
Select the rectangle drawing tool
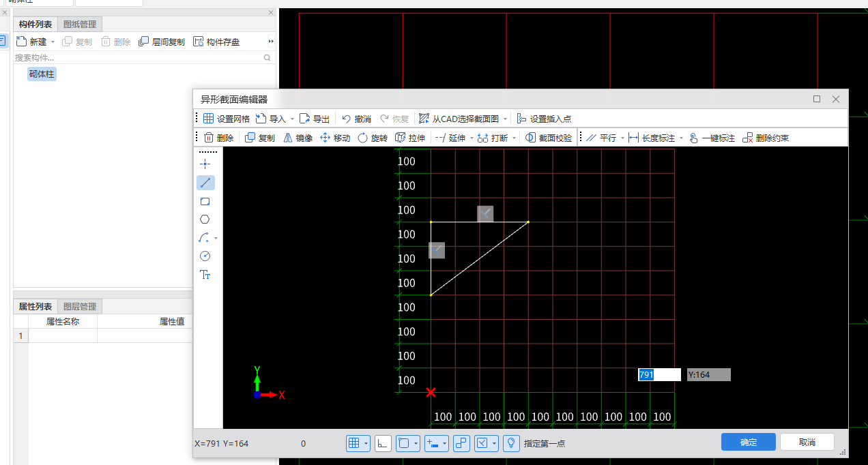[205, 201]
